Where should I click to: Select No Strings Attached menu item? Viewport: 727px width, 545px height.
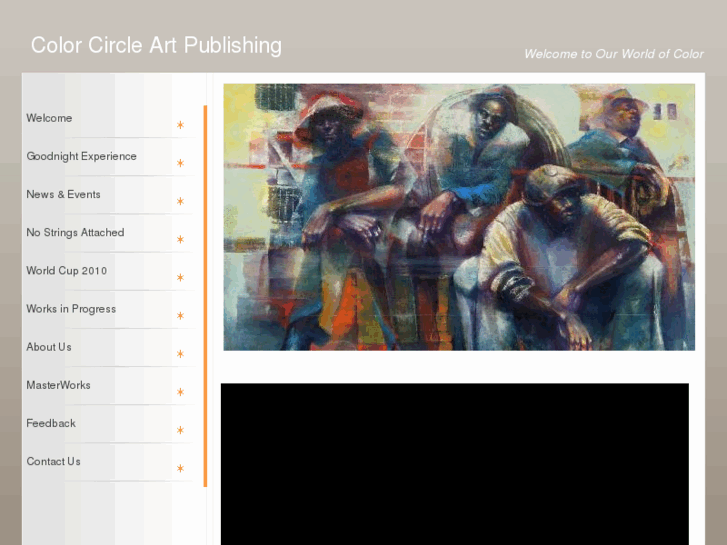click(75, 232)
